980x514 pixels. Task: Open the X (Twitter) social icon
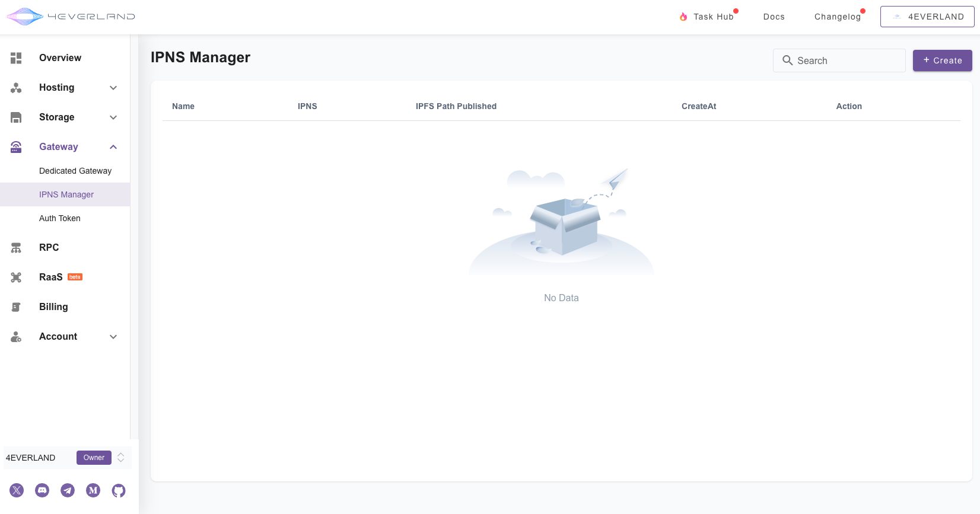17,490
